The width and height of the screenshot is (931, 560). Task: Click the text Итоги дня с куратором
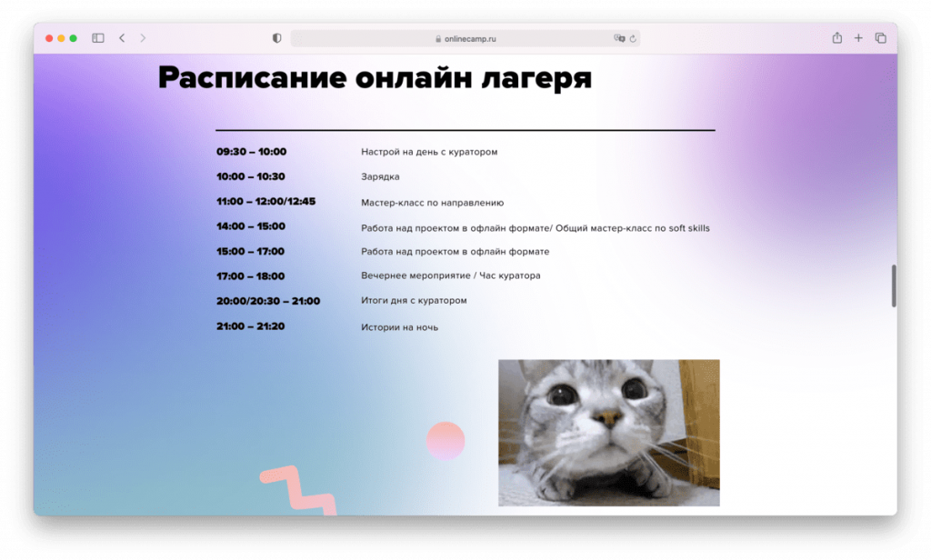click(414, 301)
